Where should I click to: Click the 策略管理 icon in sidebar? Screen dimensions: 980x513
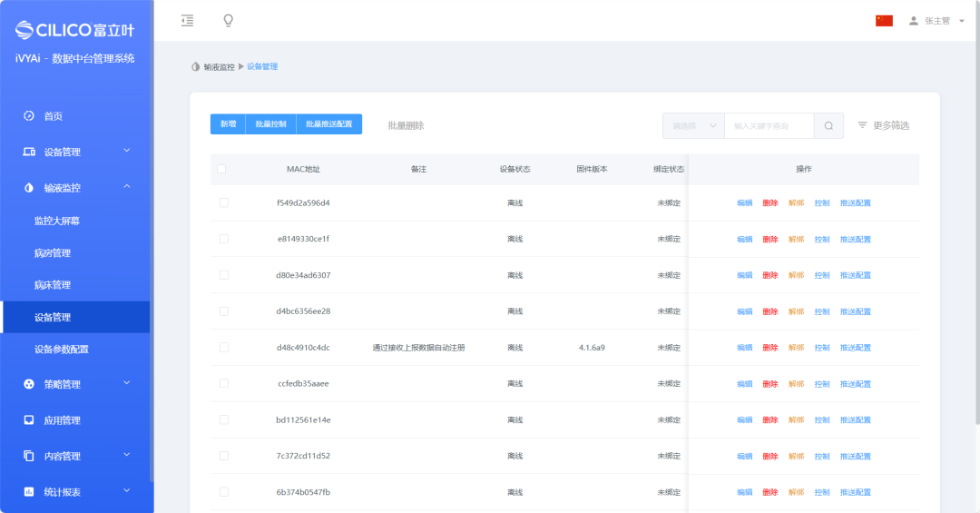point(29,384)
